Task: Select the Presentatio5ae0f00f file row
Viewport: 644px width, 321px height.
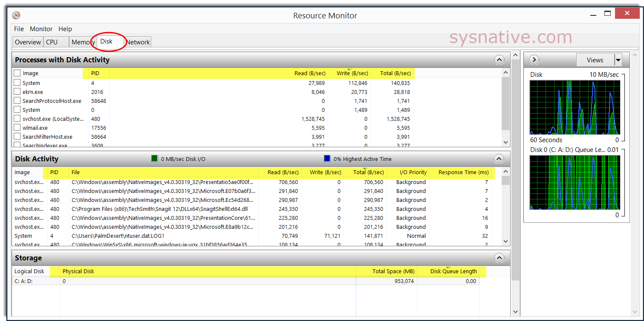Action: click(x=251, y=182)
